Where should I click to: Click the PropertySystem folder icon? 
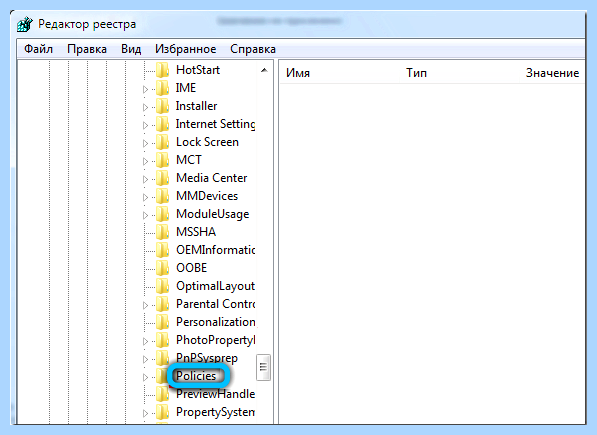(x=163, y=412)
